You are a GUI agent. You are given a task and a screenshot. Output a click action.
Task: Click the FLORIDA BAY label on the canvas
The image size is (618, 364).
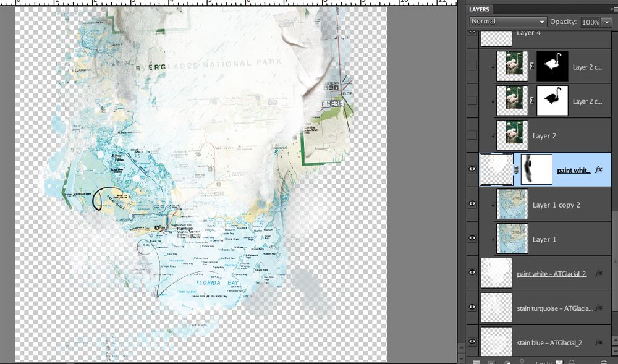click(217, 283)
